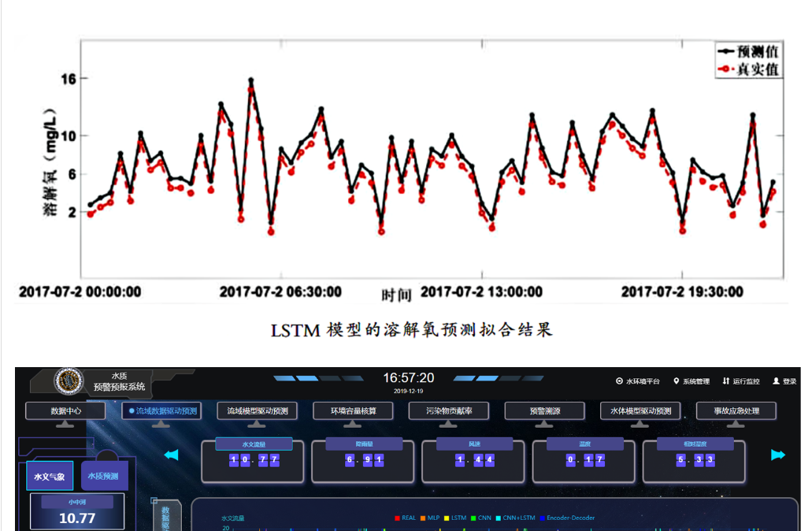812x531 pixels.
Task: Click the red REAL legend color swatch
Action: (x=397, y=518)
